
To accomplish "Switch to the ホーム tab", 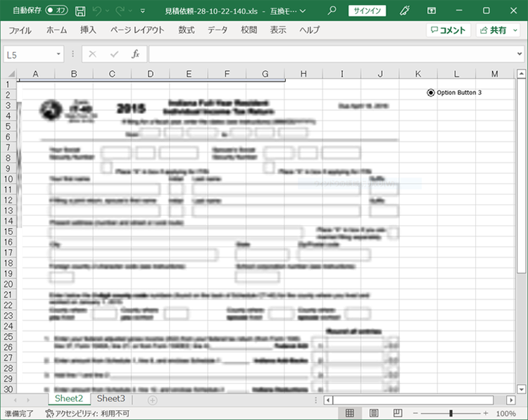I will 56,30.
